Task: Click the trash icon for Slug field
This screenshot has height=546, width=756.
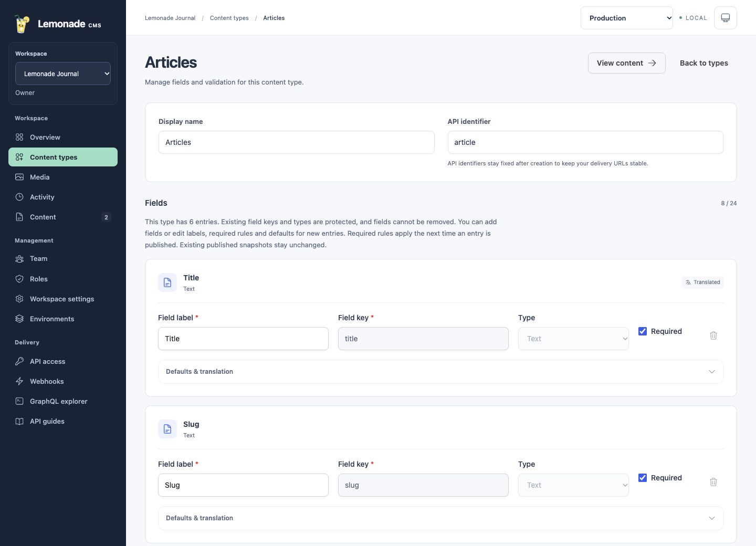Action: 713,482
